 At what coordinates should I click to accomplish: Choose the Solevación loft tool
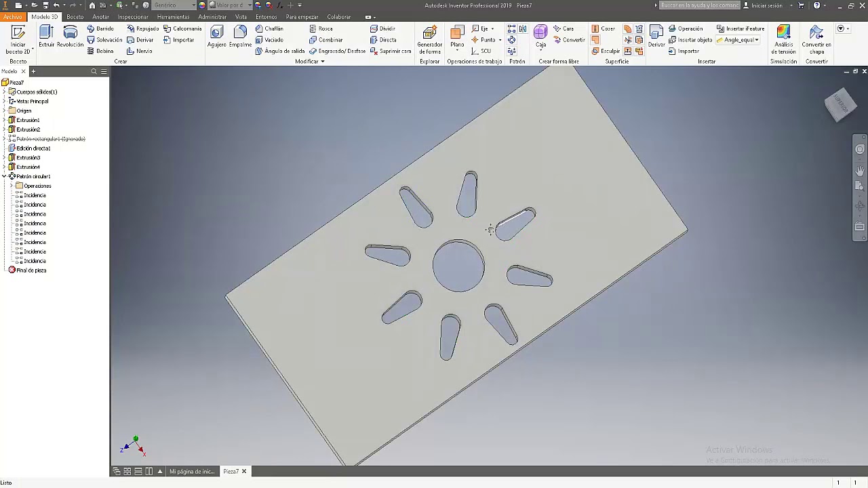click(x=104, y=40)
